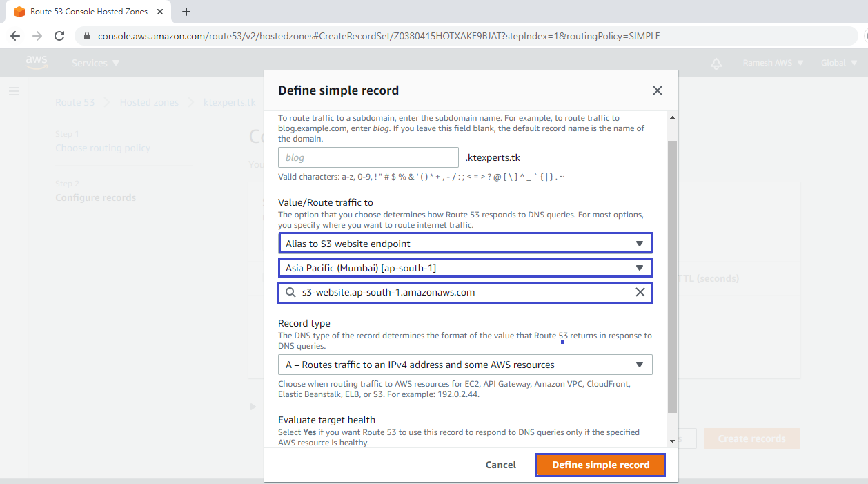
Task: Reload the Route 53 console page
Action: tap(59, 36)
